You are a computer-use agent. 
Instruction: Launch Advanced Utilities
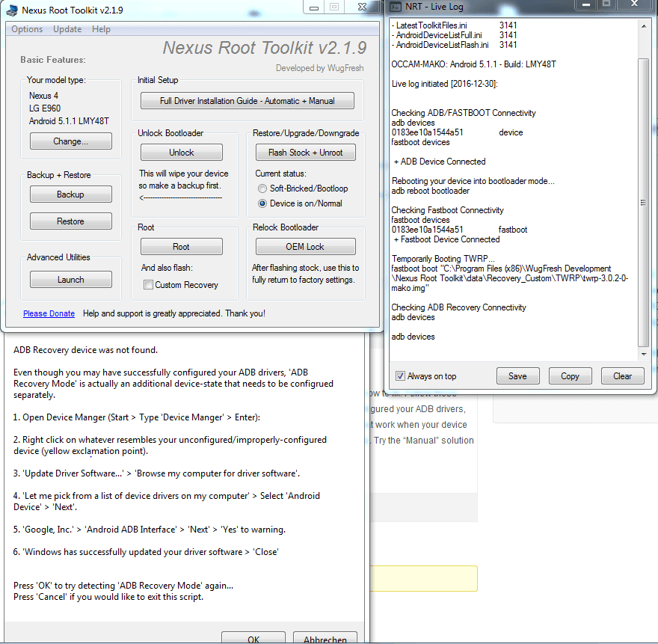tap(70, 280)
